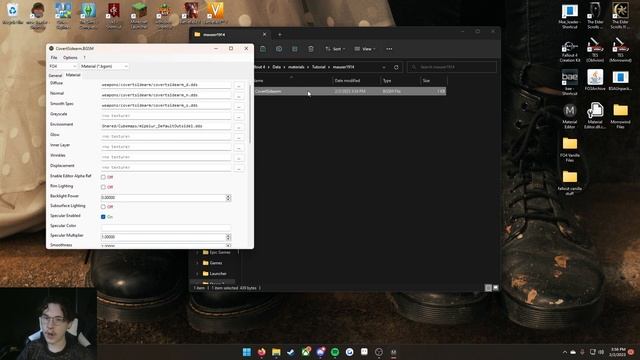Expand the Epic Games folder in Explorer sidebar

(x=198, y=253)
